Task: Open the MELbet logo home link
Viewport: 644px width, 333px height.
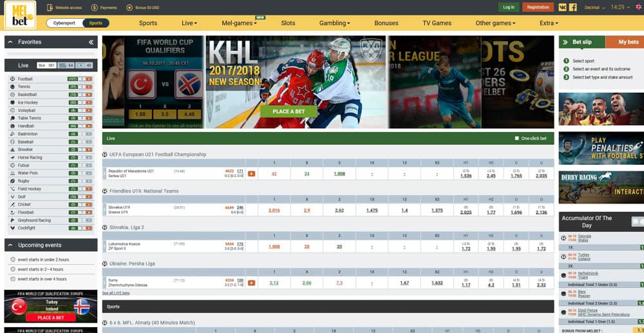Action: coord(20,15)
